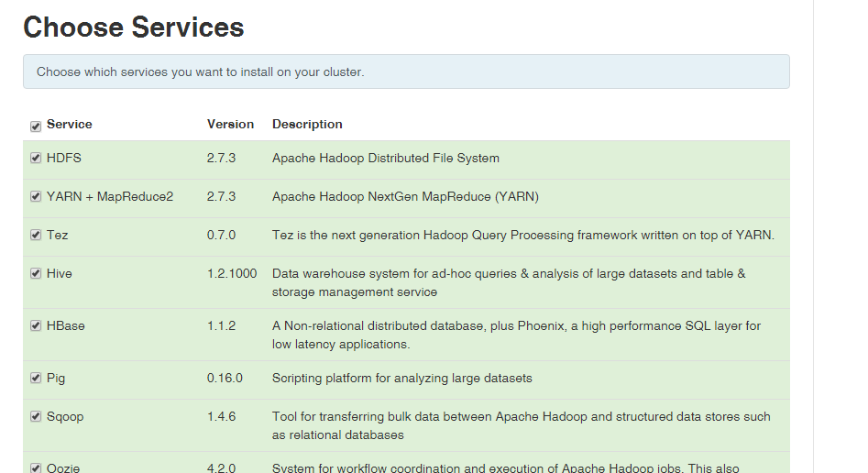Uncheck the HDFS service checkbox

tap(36, 158)
